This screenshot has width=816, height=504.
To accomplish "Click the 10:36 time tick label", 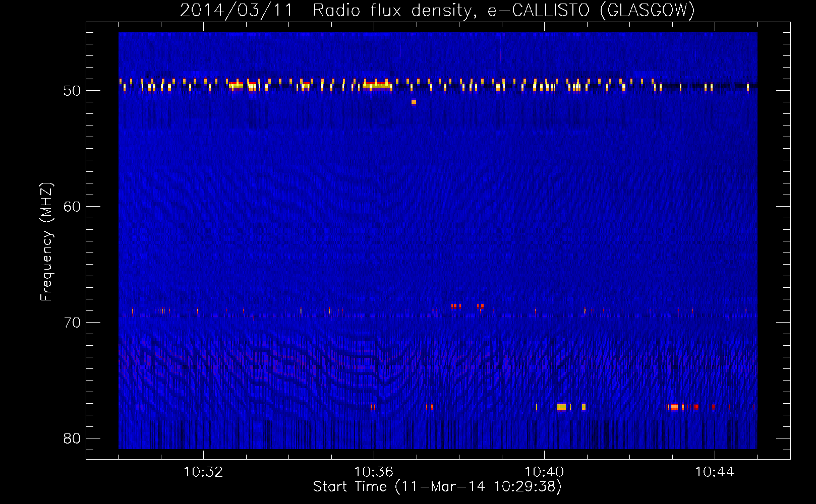I will pos(374,472).
